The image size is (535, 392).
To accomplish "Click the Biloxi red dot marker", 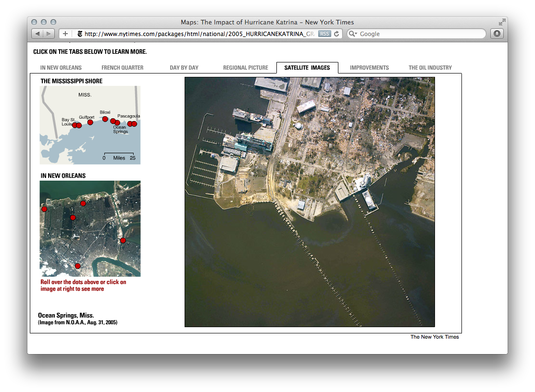I will pyautogui.click(x=105, y=119).
